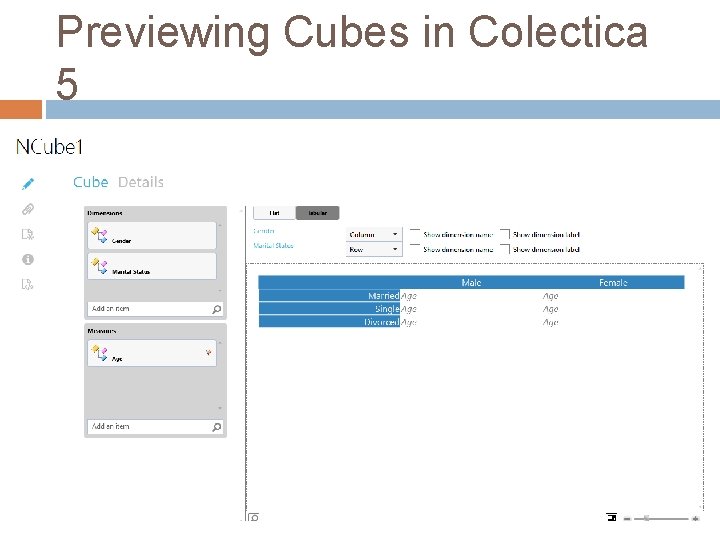
Task: Open the Row dropdown for Marital Status
Action: (x=374, y=249)
